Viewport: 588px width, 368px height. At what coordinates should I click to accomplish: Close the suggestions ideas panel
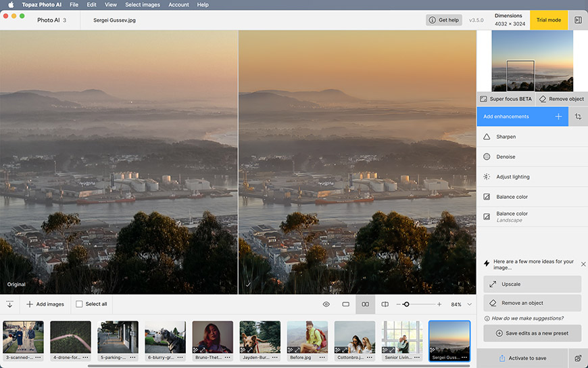click(583, 264)
